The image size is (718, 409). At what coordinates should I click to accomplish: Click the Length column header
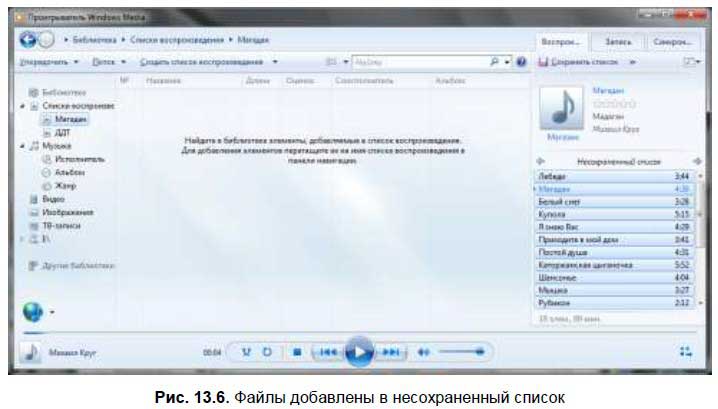click(257, 81)
